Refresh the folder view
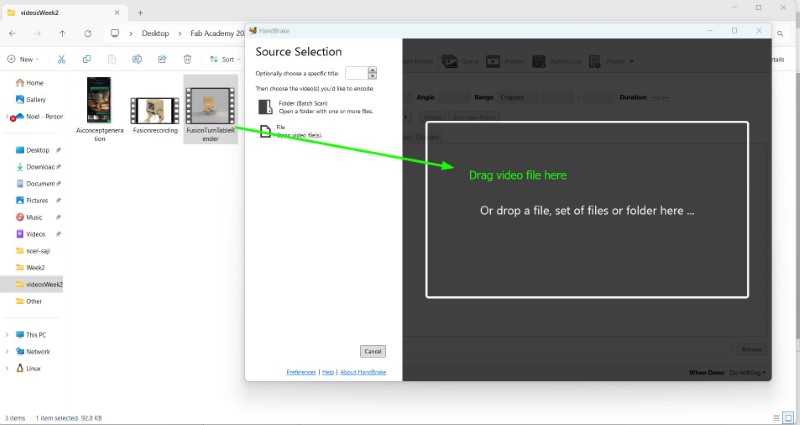 (x=88, y=33)
